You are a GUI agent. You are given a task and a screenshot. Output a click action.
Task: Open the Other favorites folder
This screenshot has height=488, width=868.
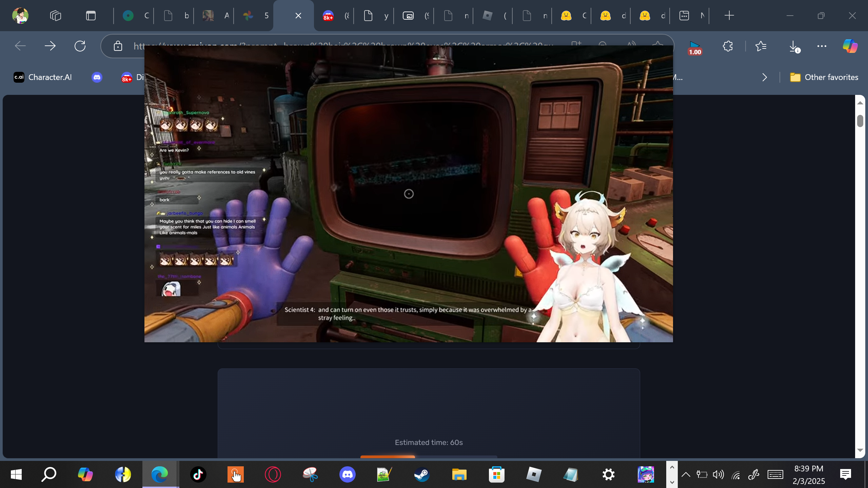point(824,77)
